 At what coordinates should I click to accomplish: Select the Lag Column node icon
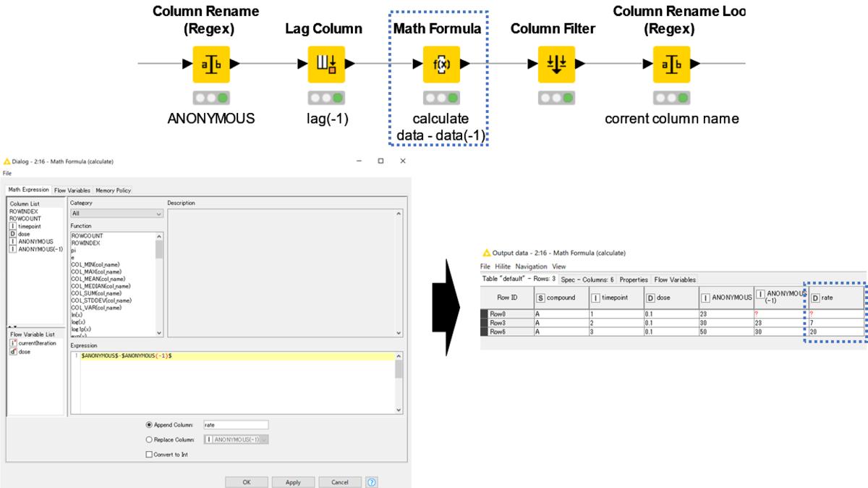point(326,64)
